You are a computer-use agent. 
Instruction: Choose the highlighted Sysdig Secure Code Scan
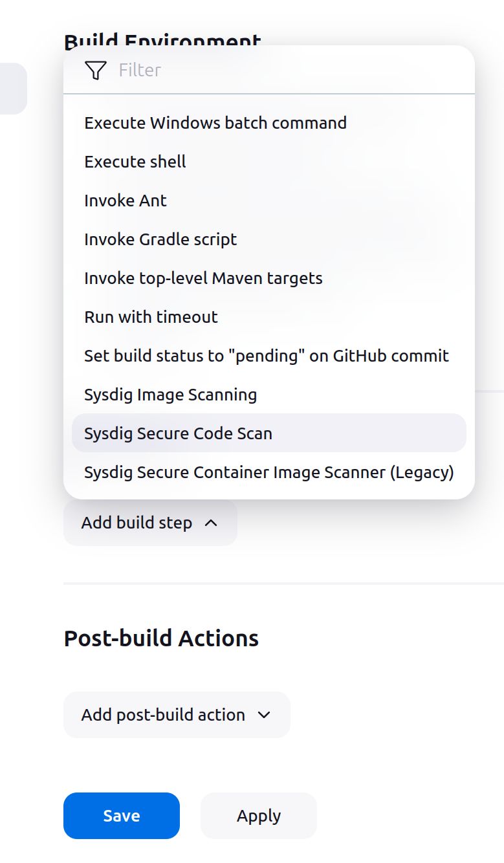pos(178,433)
